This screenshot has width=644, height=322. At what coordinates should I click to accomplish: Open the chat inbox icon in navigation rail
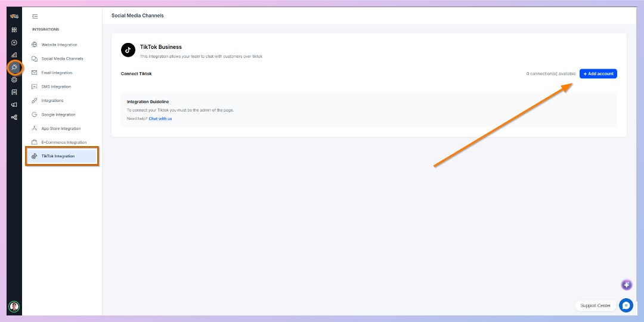pyautogui.click(x=14, y=43)
